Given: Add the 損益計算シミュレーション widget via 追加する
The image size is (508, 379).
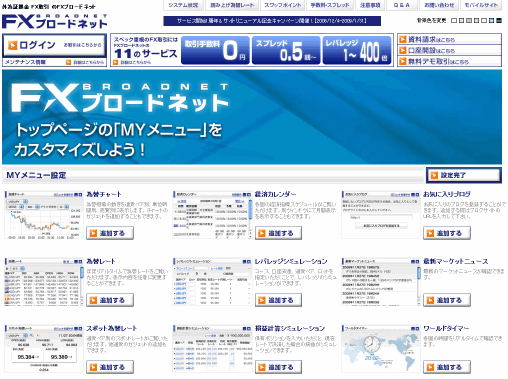Looking at the screenshot, I should pos(278,367).
